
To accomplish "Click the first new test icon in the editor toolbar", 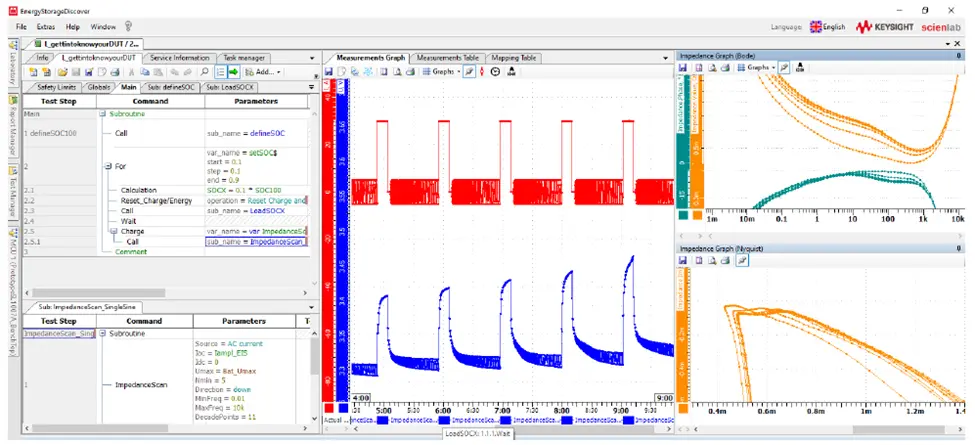I will point(33,71).
